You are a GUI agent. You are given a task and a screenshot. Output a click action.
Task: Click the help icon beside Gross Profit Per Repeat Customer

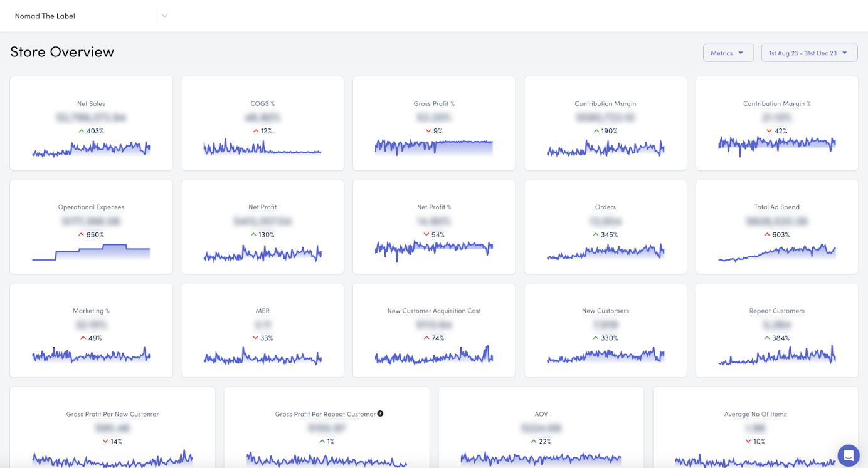click(380, 413)
